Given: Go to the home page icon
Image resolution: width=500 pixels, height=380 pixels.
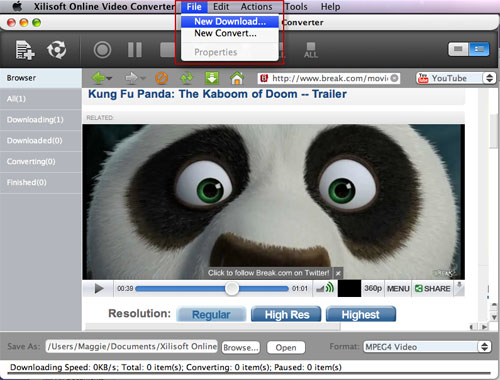Looking at the screenshot, I should click(x=237, y=78).
